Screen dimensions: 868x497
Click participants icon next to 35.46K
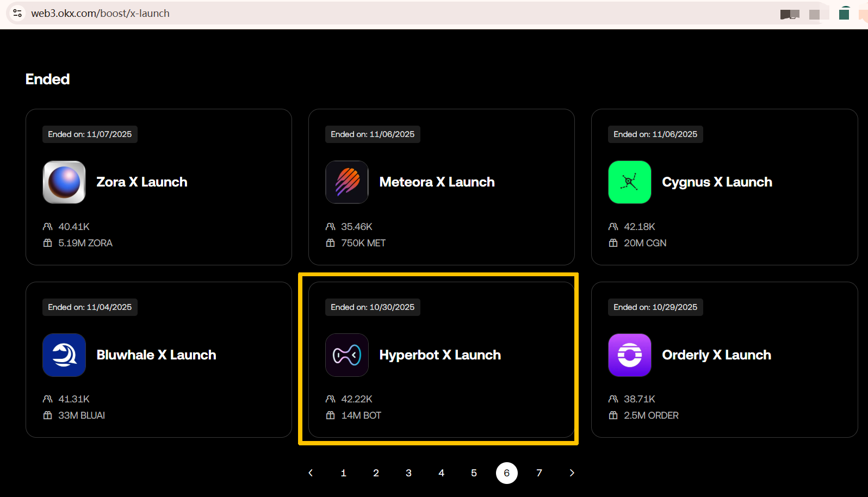pos(331,227)
